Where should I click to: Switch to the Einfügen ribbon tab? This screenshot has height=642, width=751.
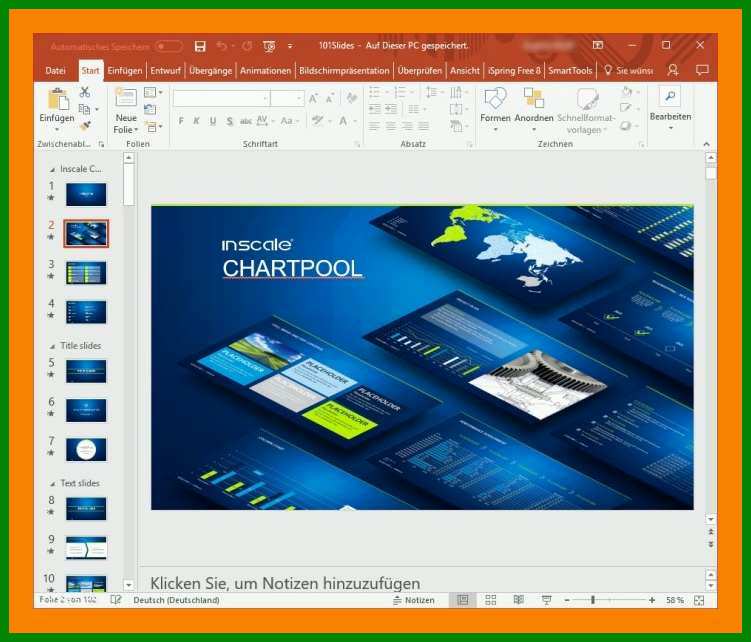[x=125, y=70]
